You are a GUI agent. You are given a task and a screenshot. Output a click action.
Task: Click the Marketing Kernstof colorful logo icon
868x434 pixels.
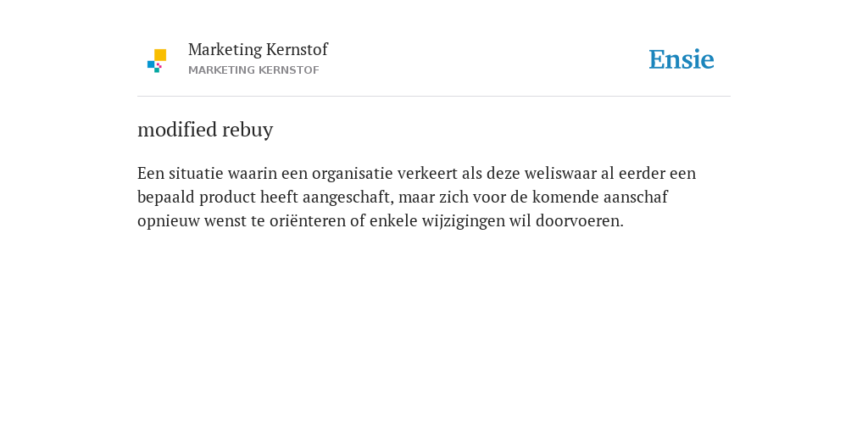tap(157, 61)
